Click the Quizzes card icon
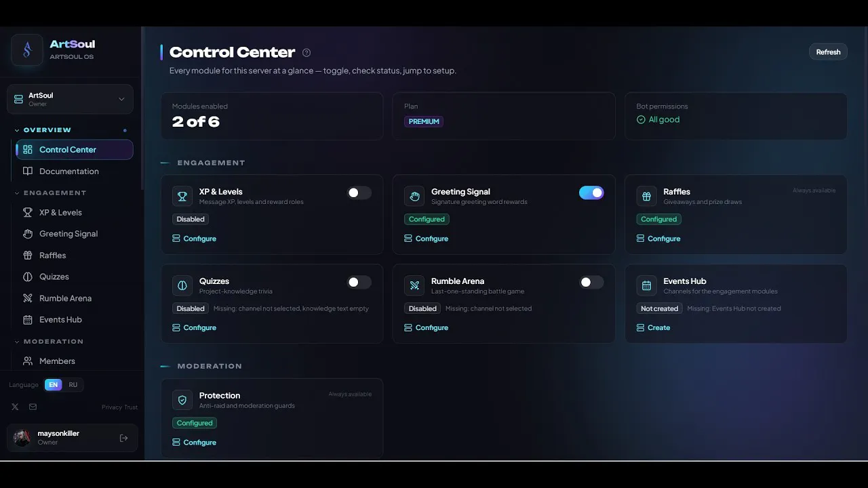868x488 pixels. tap(182, 285)
